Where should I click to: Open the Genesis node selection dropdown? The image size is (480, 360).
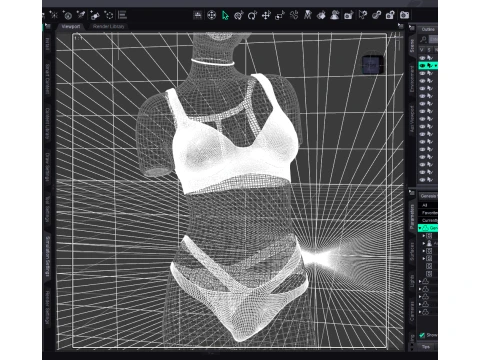coord(428,196)
